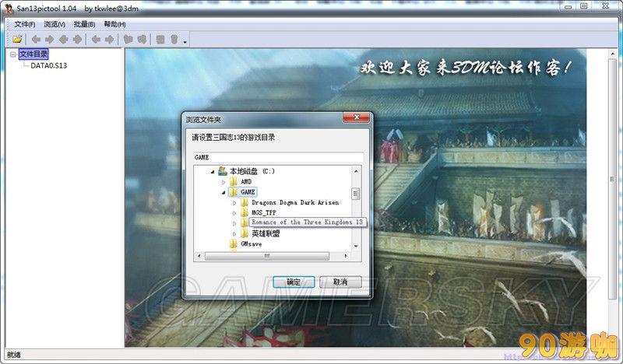This screenshot has height=364, width=623.
Task: Click the folder tree vertical scrollbar thumb
Action: pos(356,194)
